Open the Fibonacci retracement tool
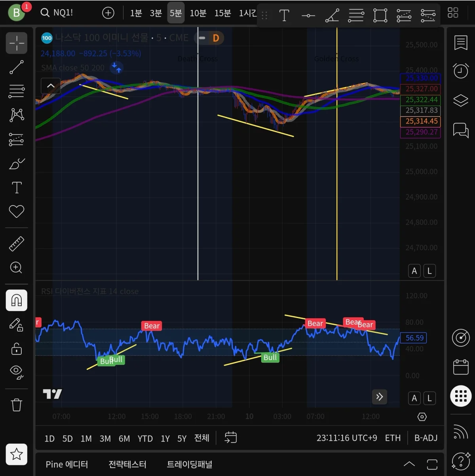The image size is (475, 476). point(17,91)
